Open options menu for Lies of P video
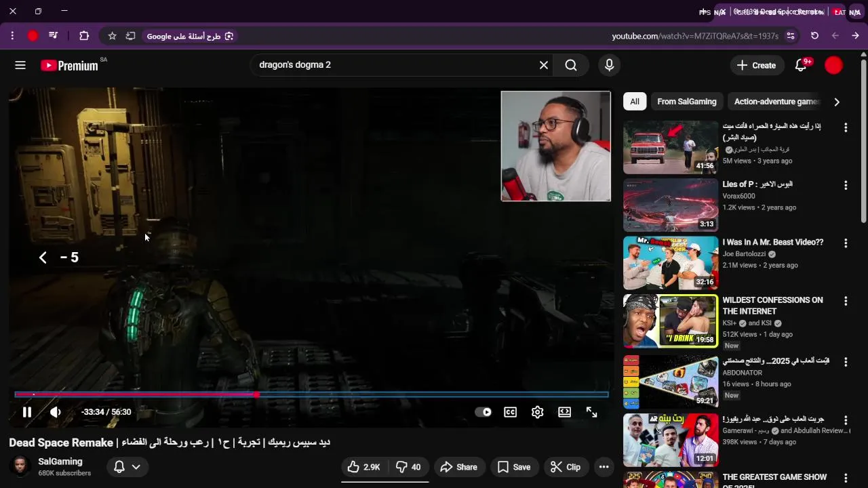 click(x=846, y=185)
